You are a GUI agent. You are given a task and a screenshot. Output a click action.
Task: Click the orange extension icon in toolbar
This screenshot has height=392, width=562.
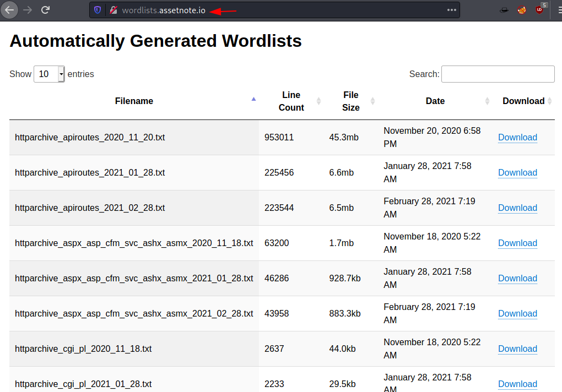[521, 10]
